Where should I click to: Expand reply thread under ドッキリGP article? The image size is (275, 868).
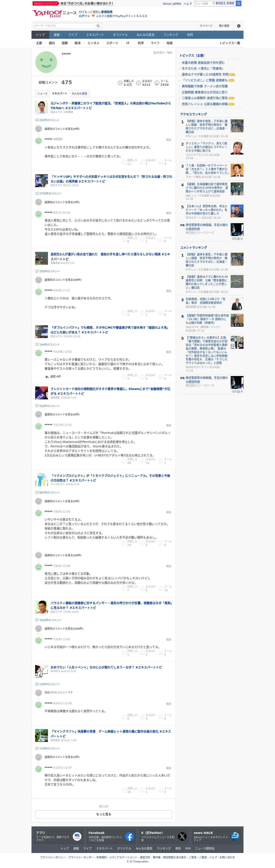(x=62, y=202)
